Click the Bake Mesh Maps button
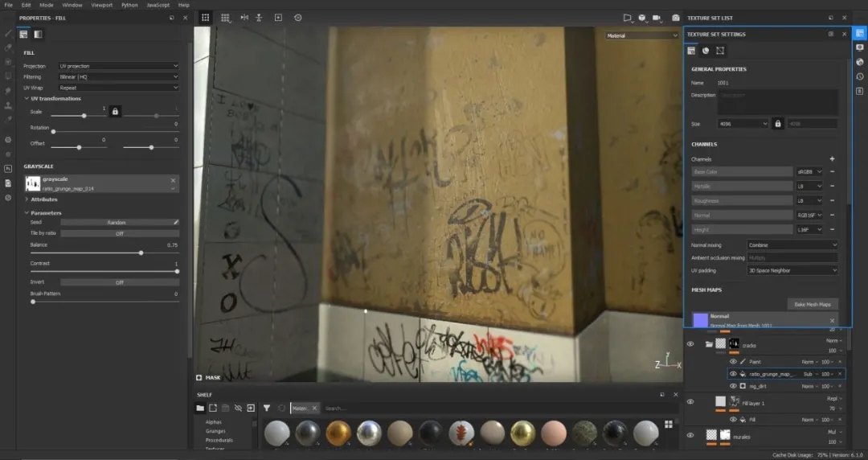The image size is (868, 460). pyautogui.click(x=812, y=304)
